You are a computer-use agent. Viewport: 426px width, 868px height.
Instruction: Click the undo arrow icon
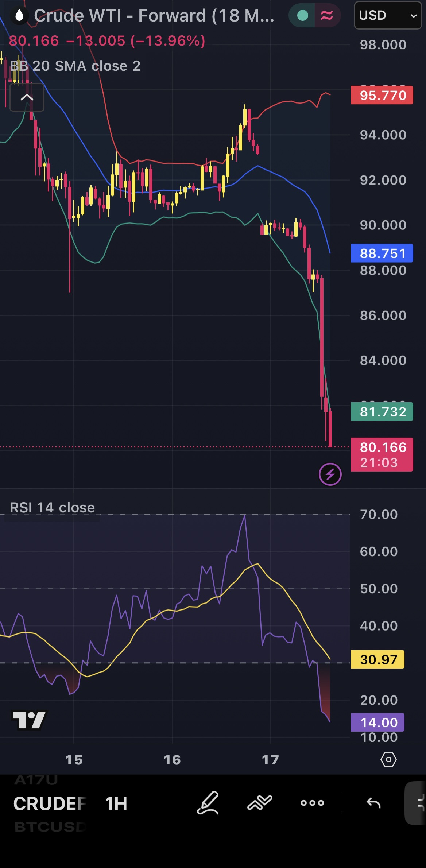(x=373, y=803)
